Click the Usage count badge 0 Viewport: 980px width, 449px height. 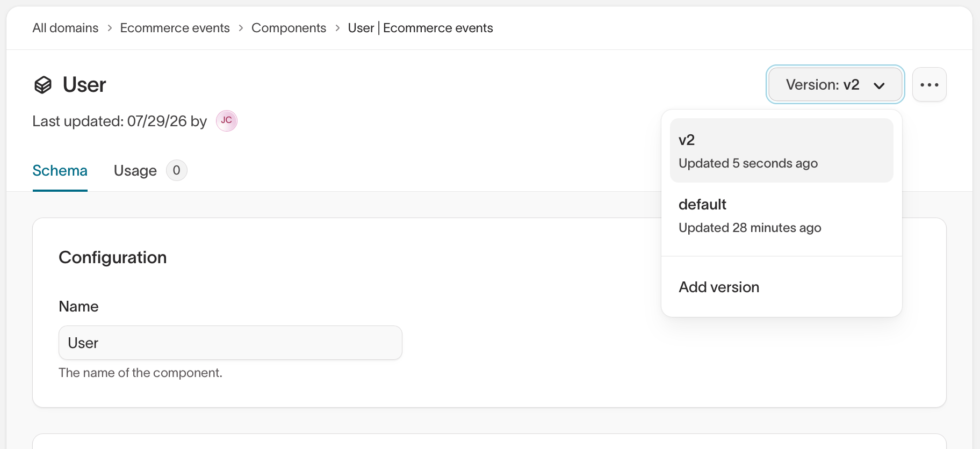pos(176,170)
